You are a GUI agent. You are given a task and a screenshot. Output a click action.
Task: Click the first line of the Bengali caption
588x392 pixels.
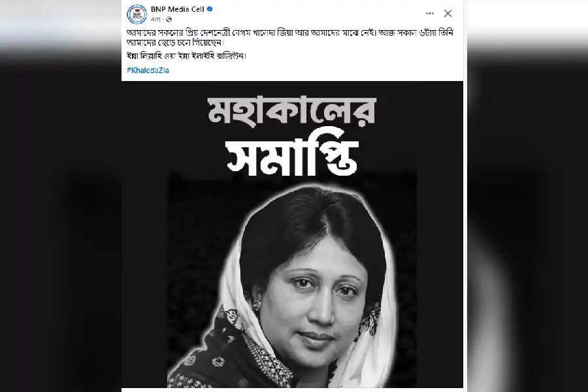[290, 33]
